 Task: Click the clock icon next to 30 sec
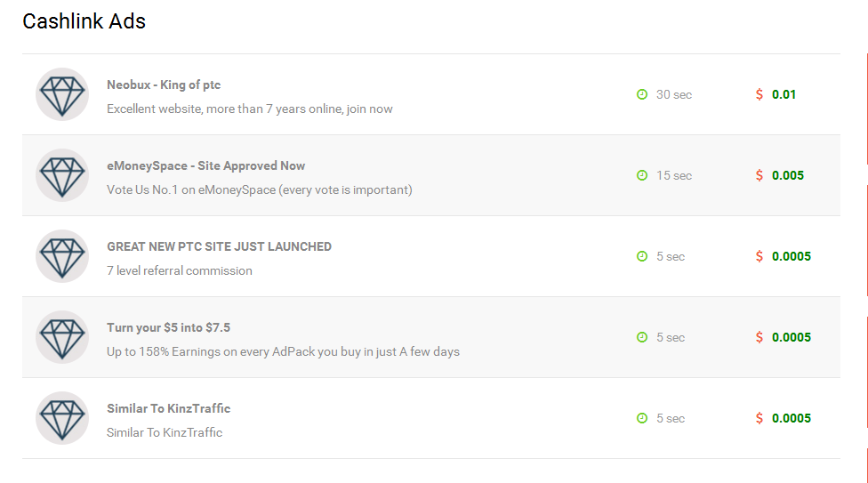click(642, 94)
